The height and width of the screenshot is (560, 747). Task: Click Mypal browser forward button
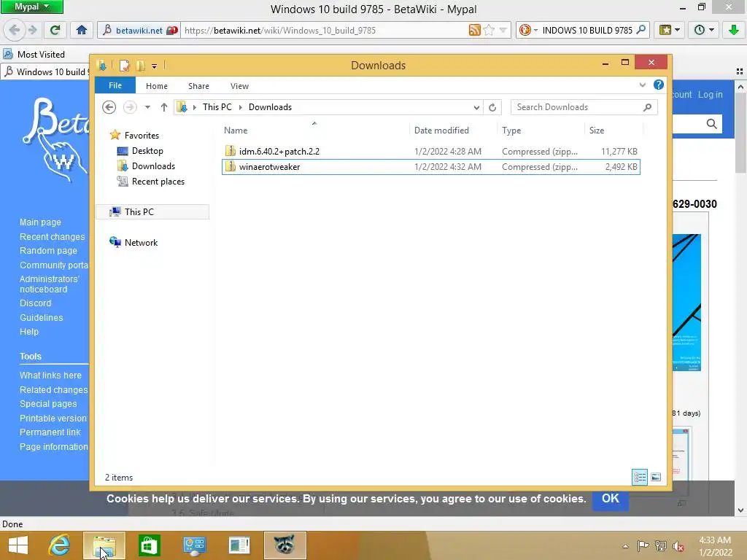[33, 30]
